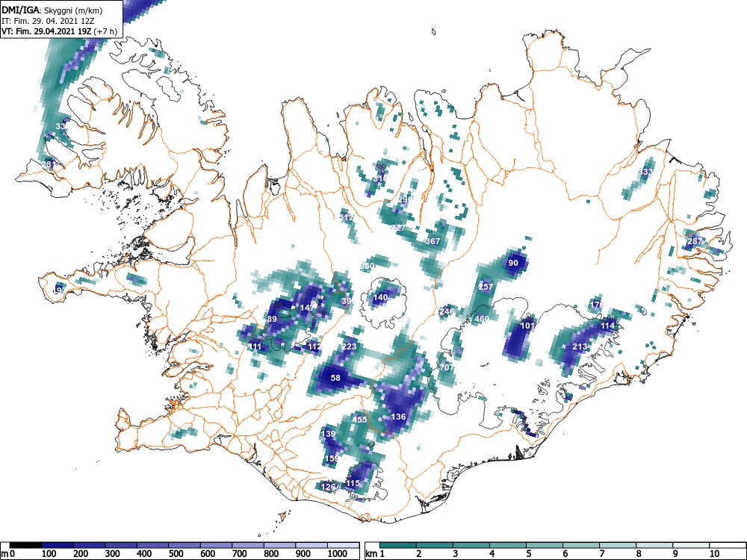Click the map label 111
Image resolution: width=747 pixels, height=560 pixels.
[255, 346]
